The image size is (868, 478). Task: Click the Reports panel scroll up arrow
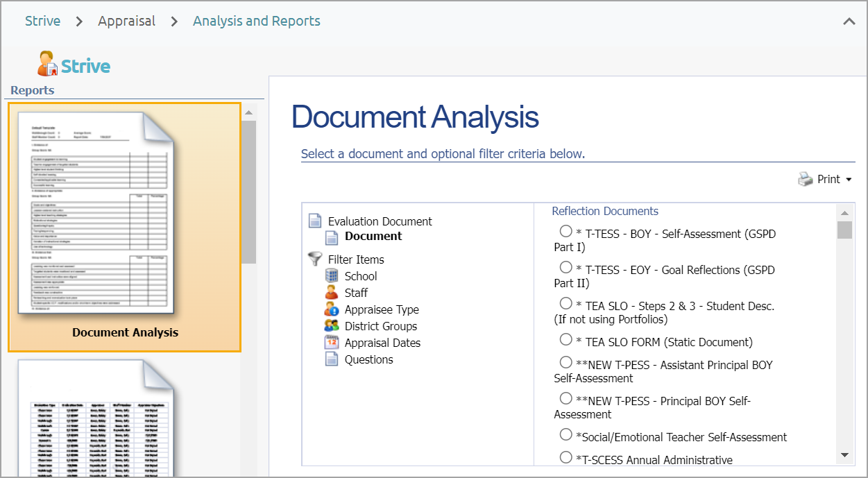click(248, 112)
